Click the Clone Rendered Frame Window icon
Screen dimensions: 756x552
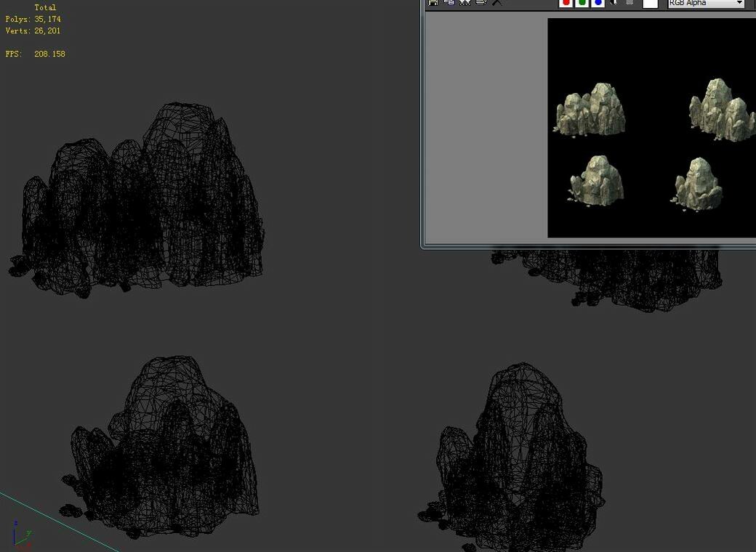465,2
